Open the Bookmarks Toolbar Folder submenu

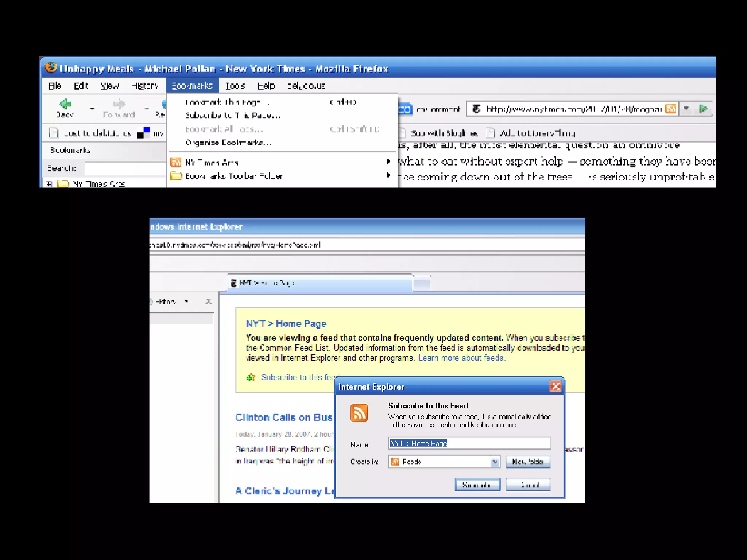click(x=233, y=176)
